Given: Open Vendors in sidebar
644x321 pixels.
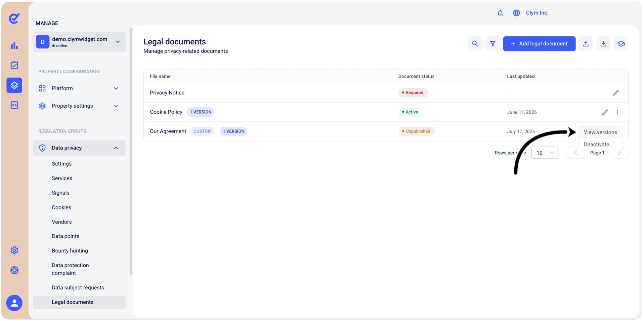Looking at the screenshot, I should (61, 222).
